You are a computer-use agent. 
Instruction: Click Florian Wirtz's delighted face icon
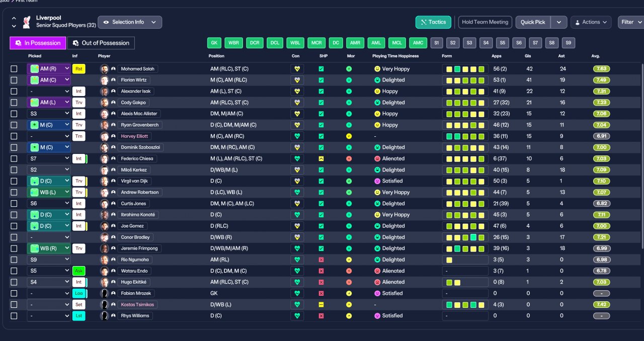pyautogui.click(x=377, y=80)
